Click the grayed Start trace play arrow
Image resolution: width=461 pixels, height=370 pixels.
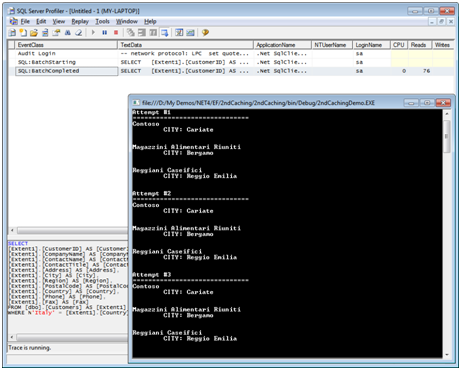pos(93,33)
